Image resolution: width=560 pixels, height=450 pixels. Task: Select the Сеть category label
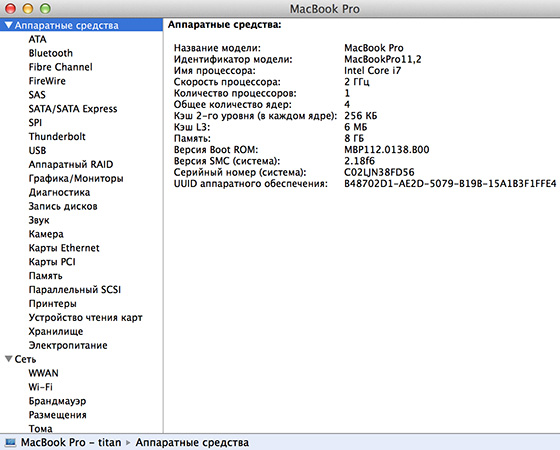click(x=25, y=359)
